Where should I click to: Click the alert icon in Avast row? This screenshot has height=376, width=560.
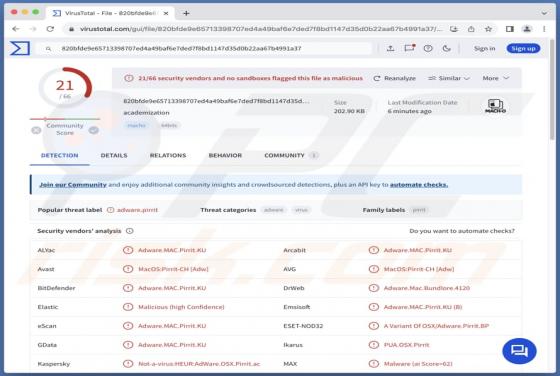click(x=128, y=269)
